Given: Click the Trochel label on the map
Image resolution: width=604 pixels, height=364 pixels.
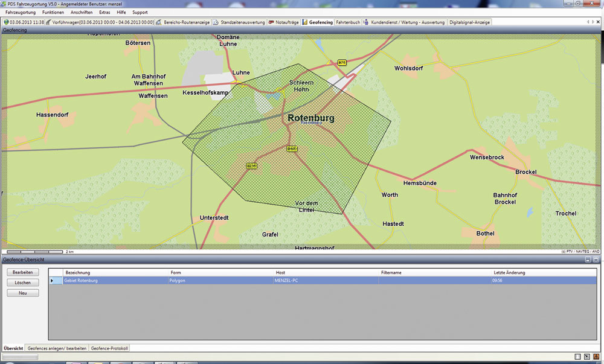Looking at the screenshot, I should [566, 214].
